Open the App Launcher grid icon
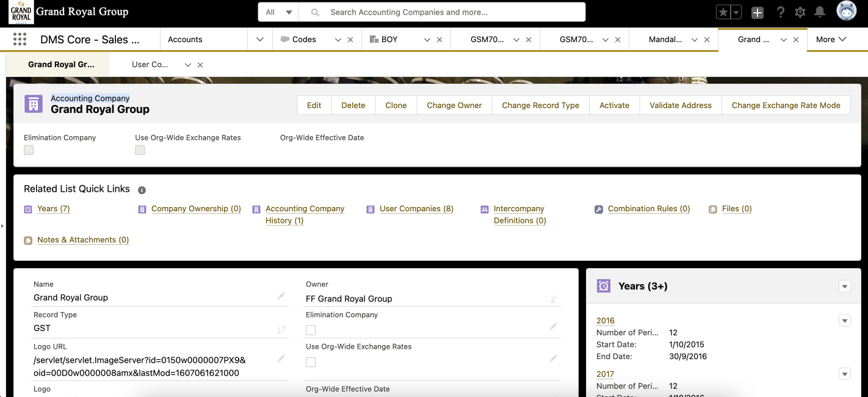The width and height of the screenshot is (868, 397). tap(20, 39)
